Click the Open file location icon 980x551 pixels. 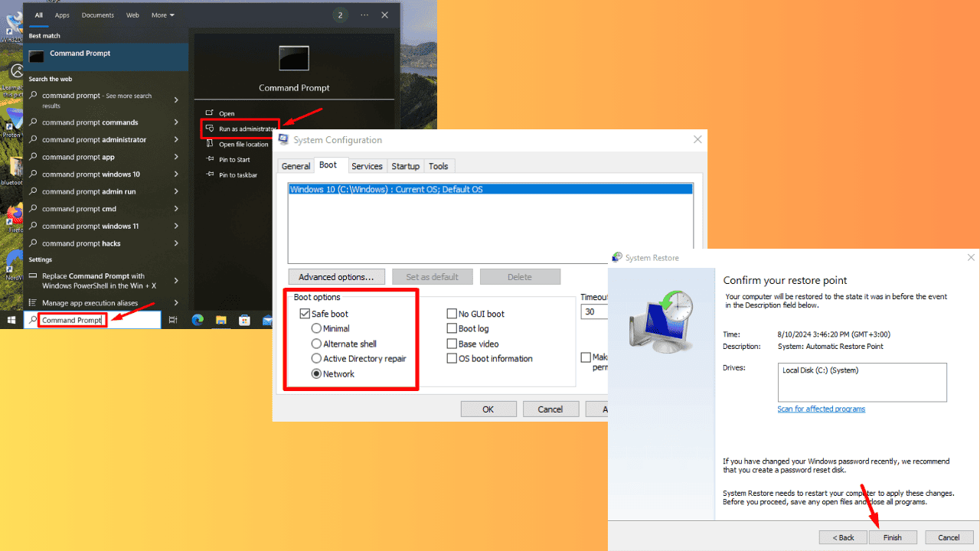tap(210, 144)
